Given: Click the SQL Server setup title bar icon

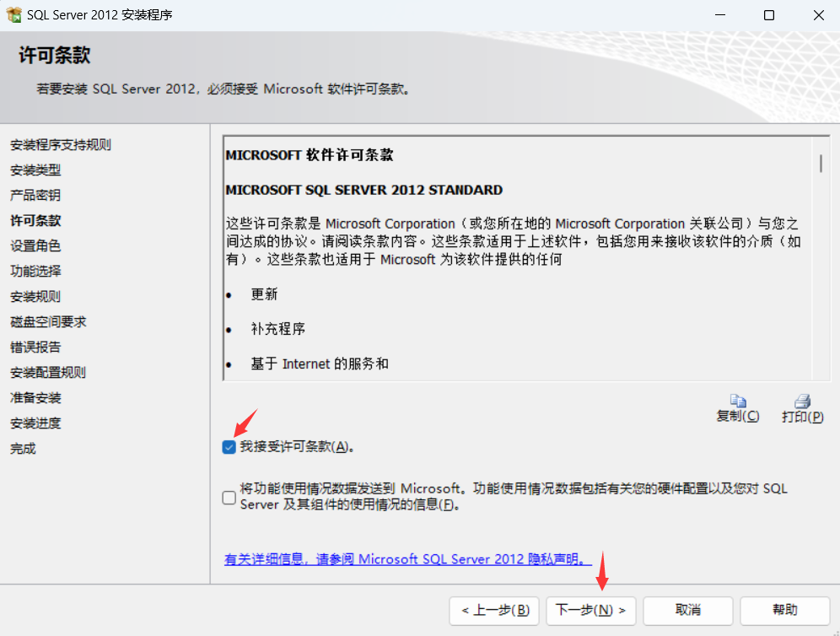Looking at the screenshot, I should (x=14, y=15).
